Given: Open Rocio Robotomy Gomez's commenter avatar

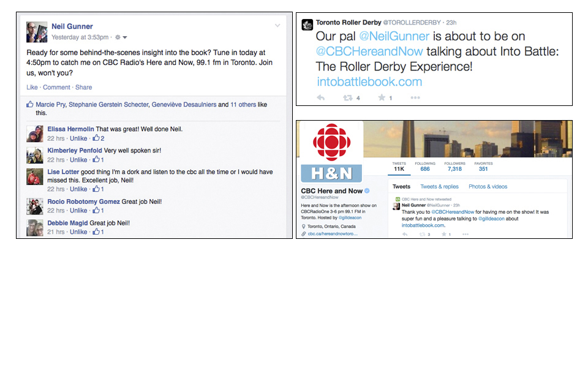Looking at the screenshot, I should click(x=34, y=206).
